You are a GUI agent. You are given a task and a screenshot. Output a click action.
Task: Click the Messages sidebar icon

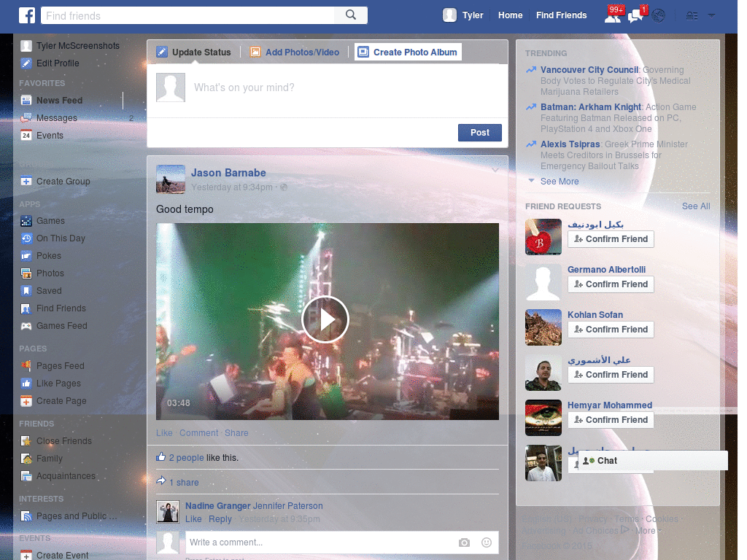[x=26, y=117]
